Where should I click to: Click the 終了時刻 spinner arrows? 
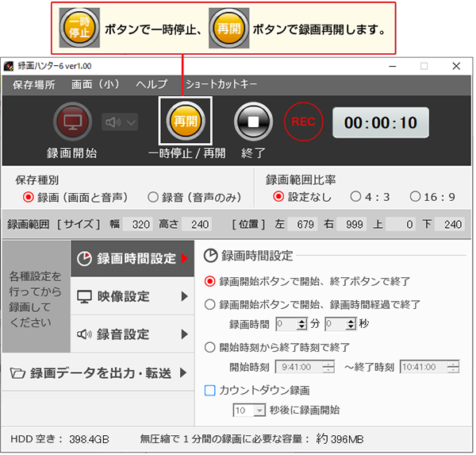[x=453, y=367]
